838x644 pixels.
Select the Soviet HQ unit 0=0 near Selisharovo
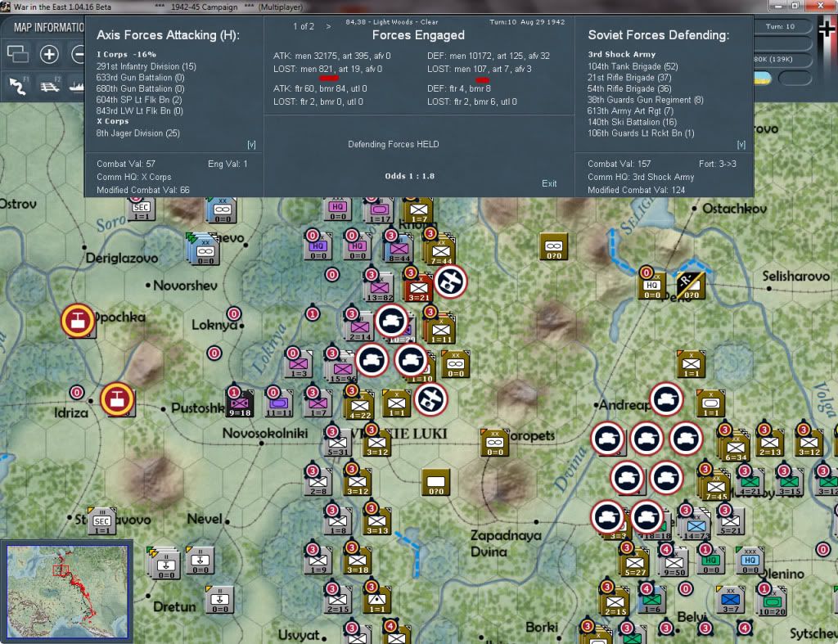coord(651,285)
